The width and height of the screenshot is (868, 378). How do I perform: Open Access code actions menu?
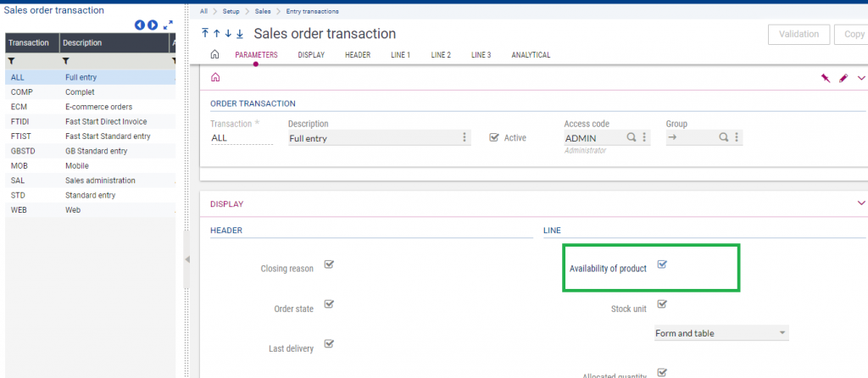pyautogui.click(x=644, y=137)
